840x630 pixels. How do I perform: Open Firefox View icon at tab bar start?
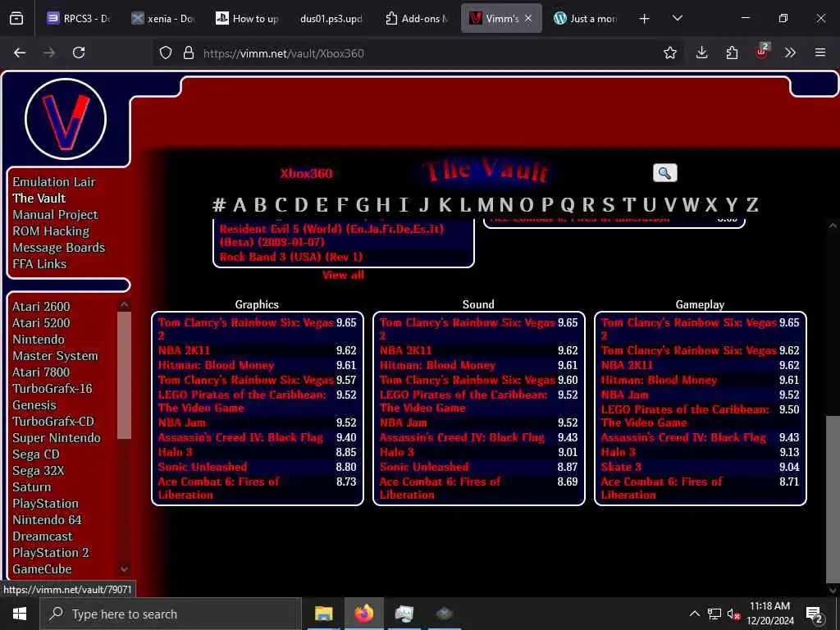(16, 19)
